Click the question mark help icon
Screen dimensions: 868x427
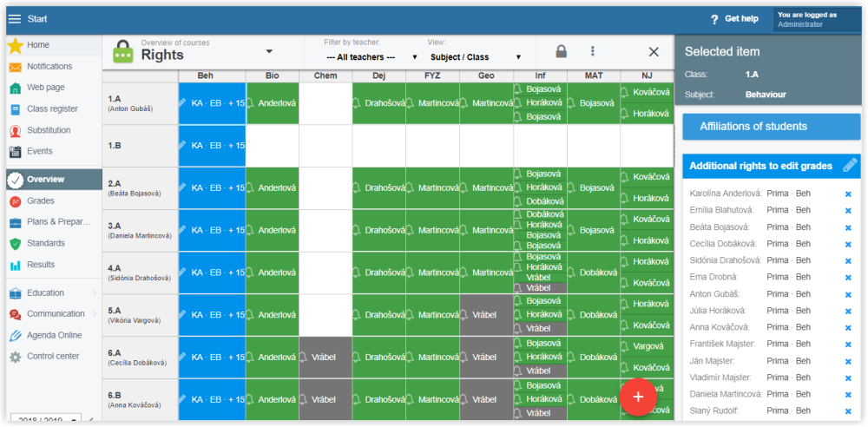coord(713,19)
